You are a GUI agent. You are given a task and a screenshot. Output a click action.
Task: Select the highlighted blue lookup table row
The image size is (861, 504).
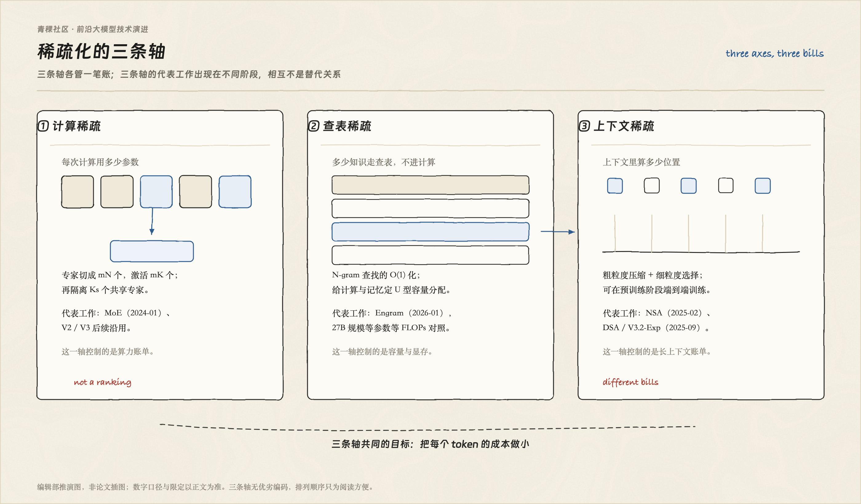[430, 231]
